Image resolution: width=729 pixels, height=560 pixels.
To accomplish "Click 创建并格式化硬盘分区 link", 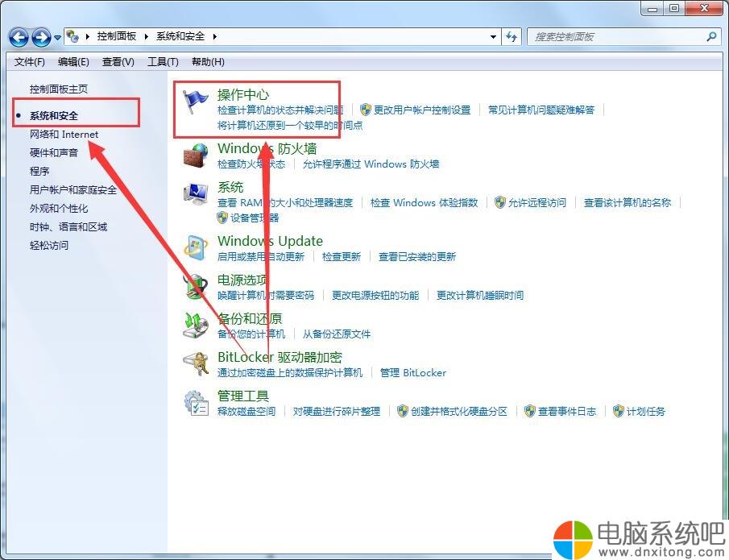I will pos(459,412).
